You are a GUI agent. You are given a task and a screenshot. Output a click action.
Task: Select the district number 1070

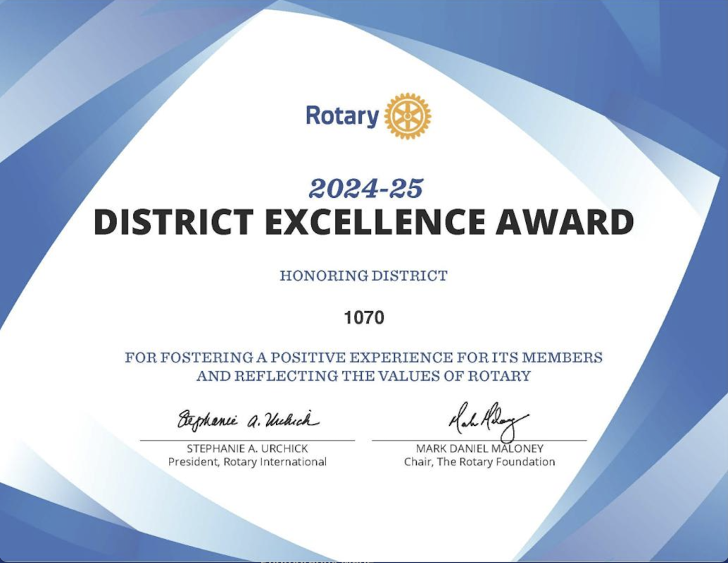364,318
